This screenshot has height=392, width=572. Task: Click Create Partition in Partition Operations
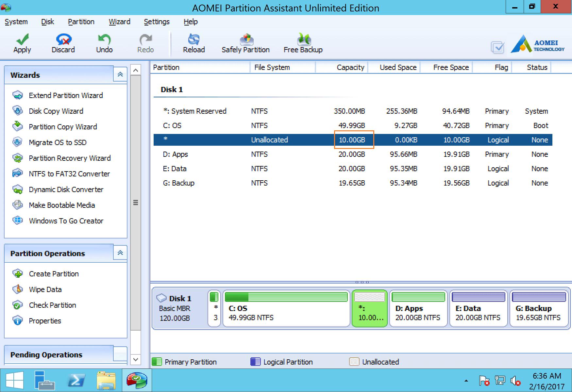(54, 274)
